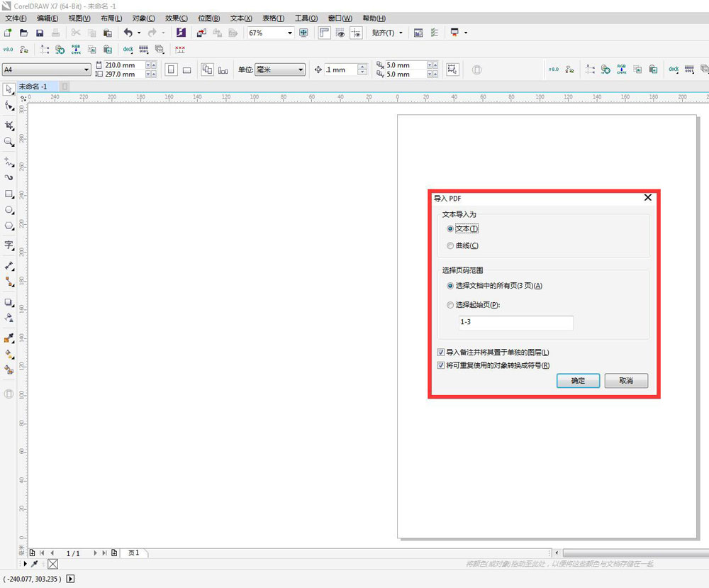Select the 选择起始页 radio button
709x588 pixels.
pyautogui.click(x=450, y=305)
